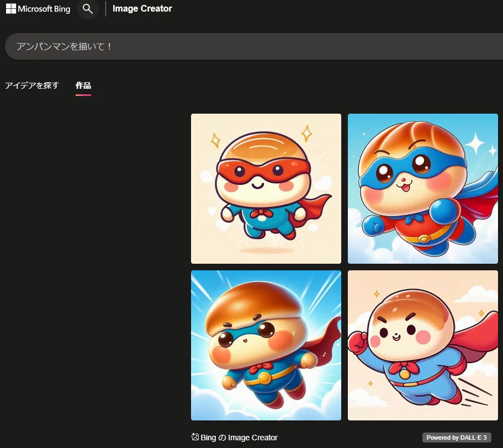Open the Image Creator home link
Image resolution: width=503 pixels, height=448 pixels.
tap(142, 9)
